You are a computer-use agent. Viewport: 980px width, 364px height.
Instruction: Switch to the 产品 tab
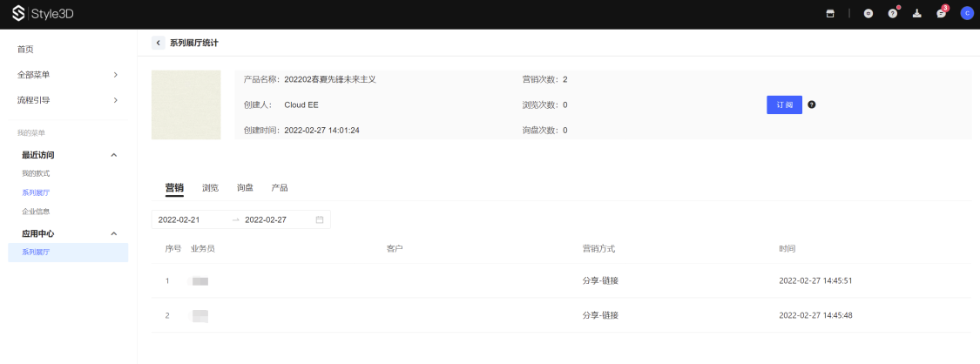[x=280, y=188]
